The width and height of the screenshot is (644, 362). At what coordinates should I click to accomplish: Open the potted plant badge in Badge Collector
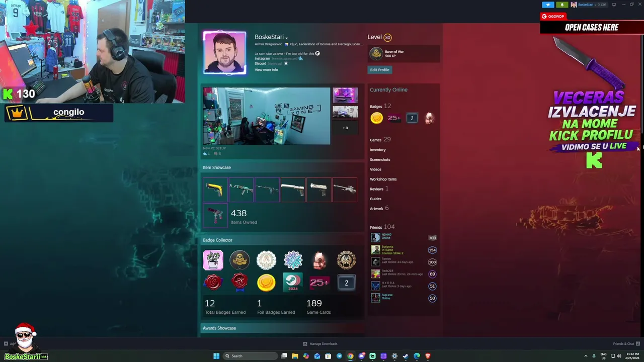click(213, 260)
